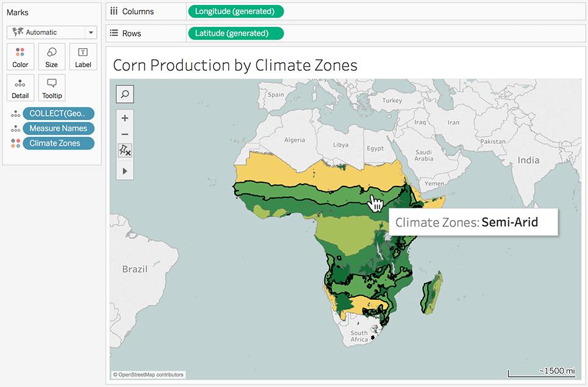The height and width of the screenshot is (387, 588).
Task: Zoom out with the minus button
Action: (x=125, y=134)
